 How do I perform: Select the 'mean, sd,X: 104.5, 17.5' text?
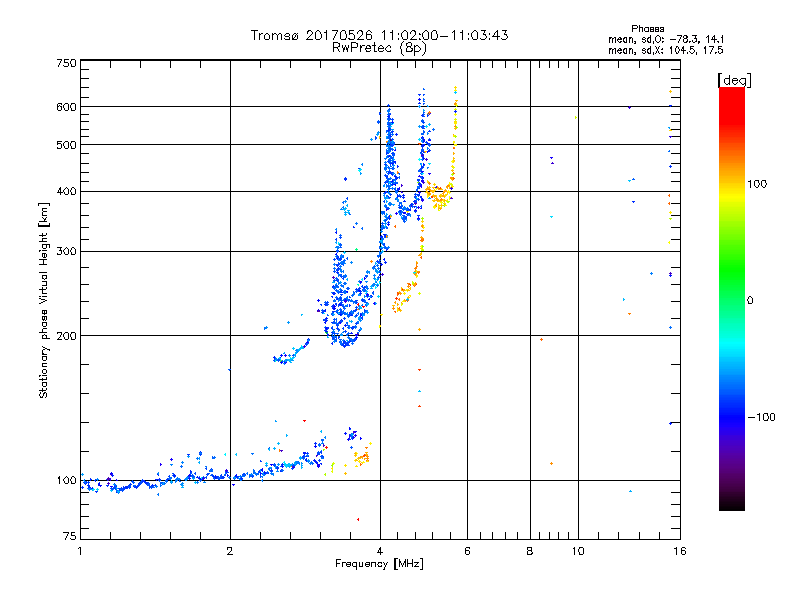coord(666,50)
